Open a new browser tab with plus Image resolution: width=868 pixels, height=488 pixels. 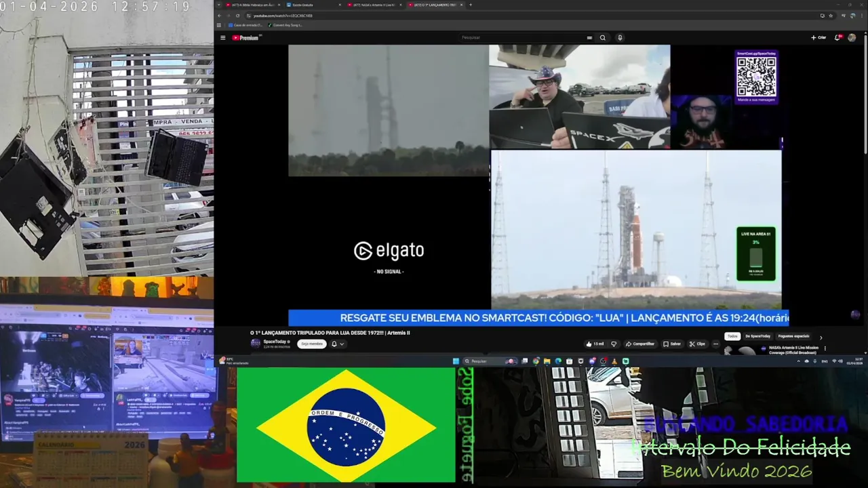point(471,5)
